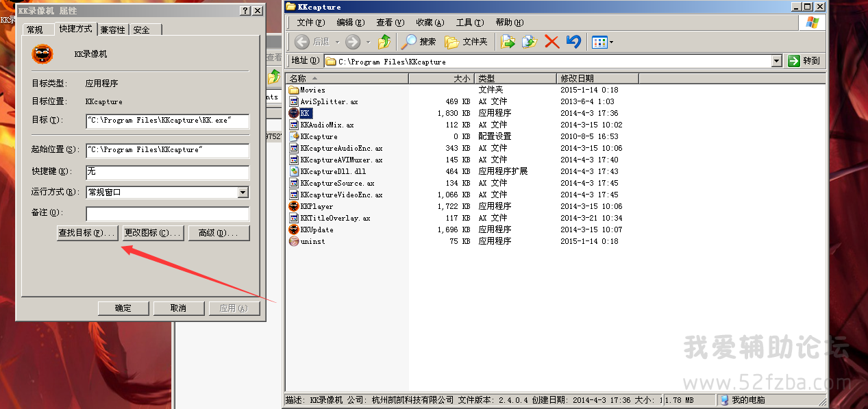Expand the address bar dropdown arrow
This screenshot has height=409, width=868.
(776, 61)
